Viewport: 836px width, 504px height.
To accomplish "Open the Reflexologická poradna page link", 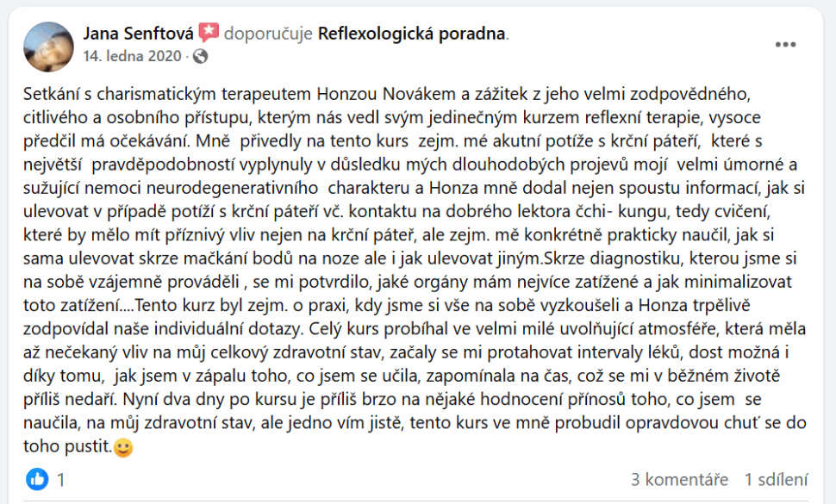I will 412,34.
